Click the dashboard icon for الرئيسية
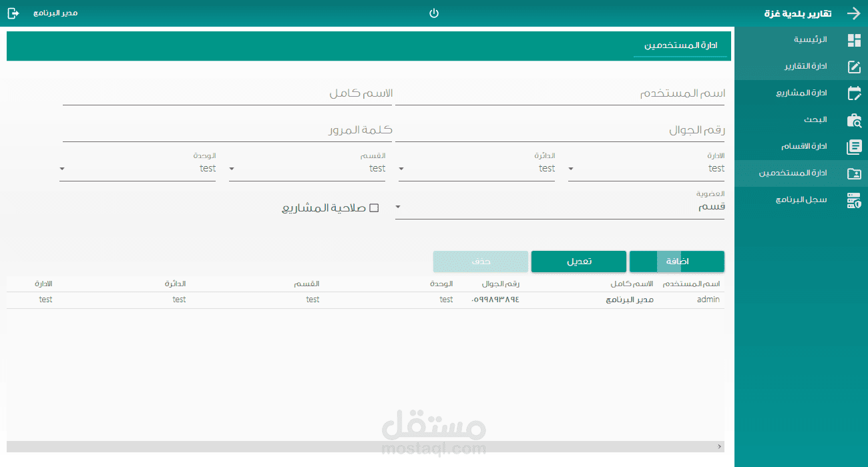The height and width of the screenshot is (467, 868). (x=854, y=40)
